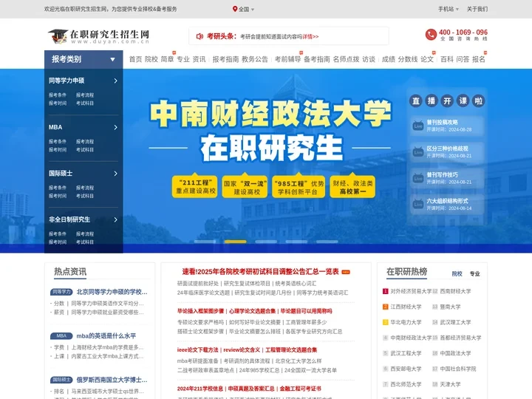This screenshot has height=399, width=532.
Task: Click the red location pin icon
Action: click(235, 9)
